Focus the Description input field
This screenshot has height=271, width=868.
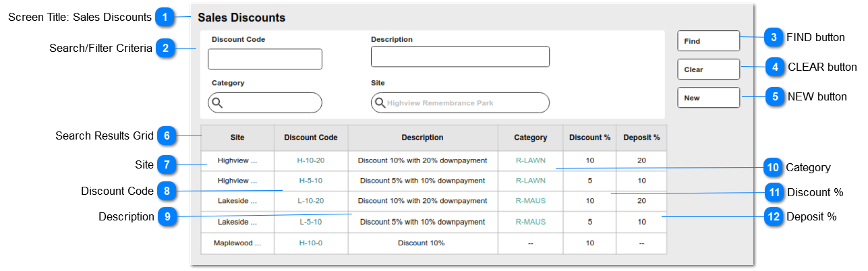tap(460, 57)
